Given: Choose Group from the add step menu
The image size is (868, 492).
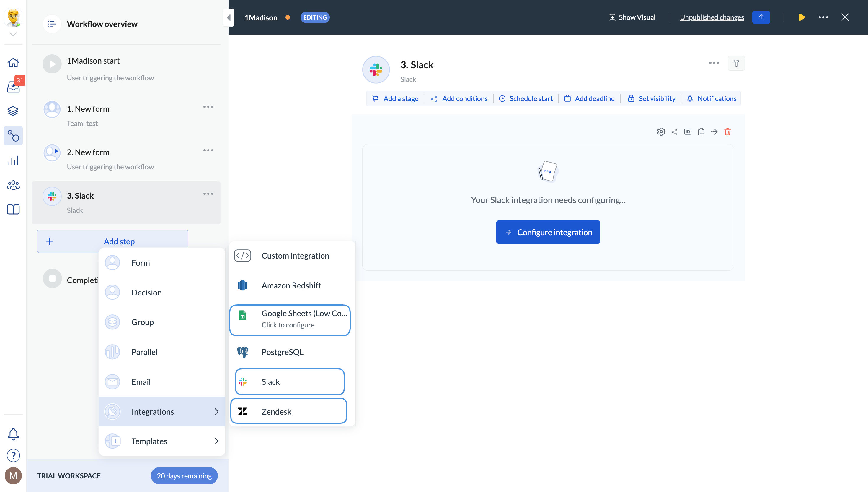Looking at the screenshot, I should (162, 322).
